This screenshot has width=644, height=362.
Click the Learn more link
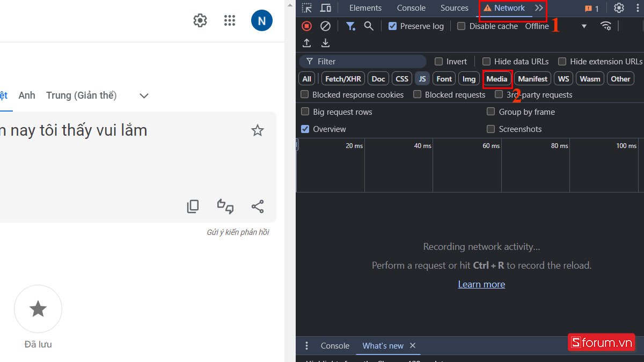click(x=481, y=284)
